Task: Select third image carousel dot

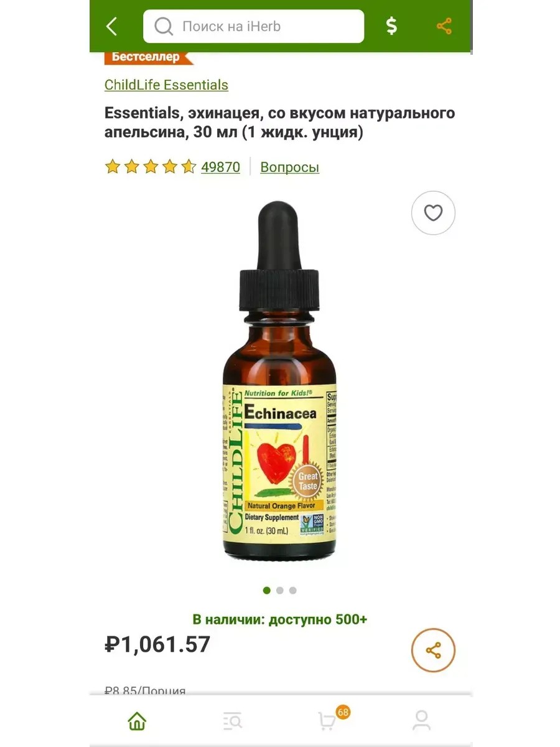Action: (293, 590)
